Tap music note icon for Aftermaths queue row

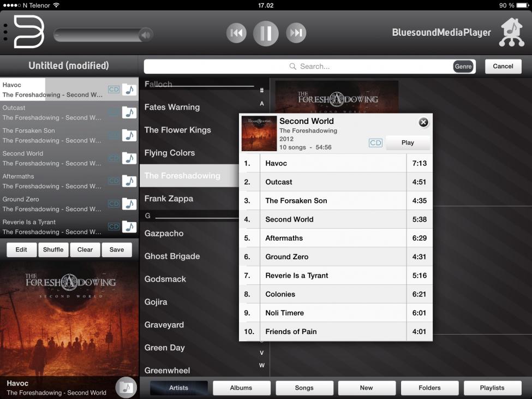(129, 181)
